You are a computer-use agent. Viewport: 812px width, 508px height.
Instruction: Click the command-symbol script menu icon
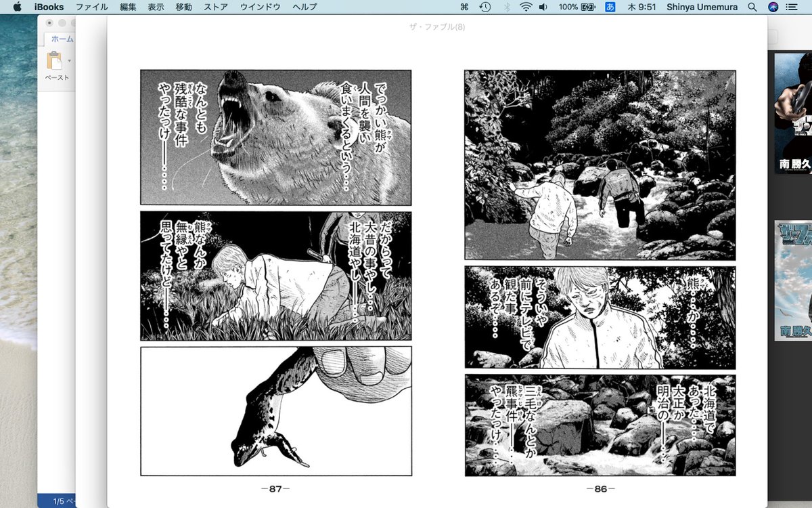pyautogui.click(x=464, y=7)
